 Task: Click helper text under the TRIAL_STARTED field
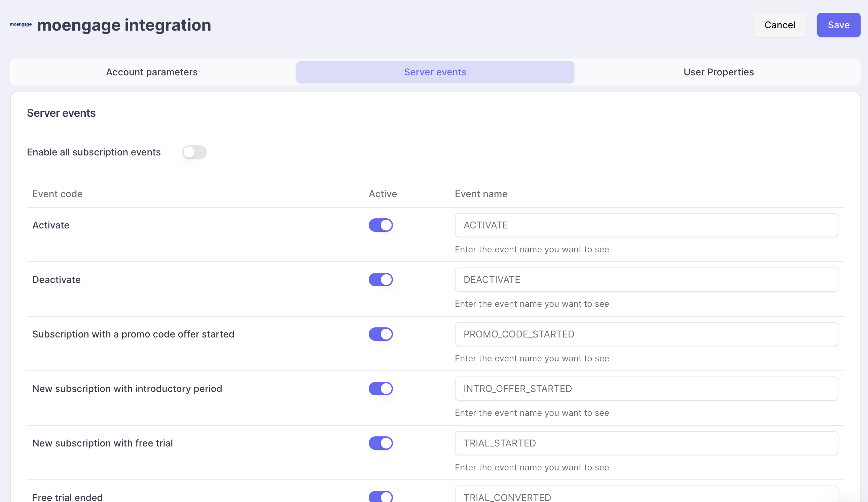click(532, 467)
